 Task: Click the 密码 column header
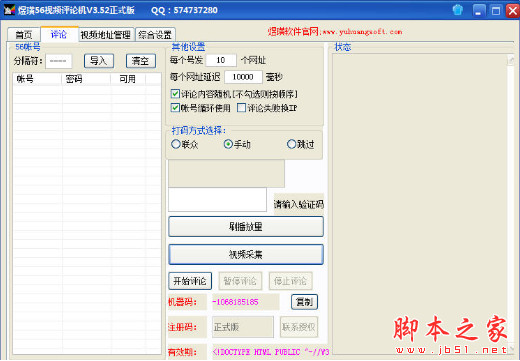(x=86, y=79)
